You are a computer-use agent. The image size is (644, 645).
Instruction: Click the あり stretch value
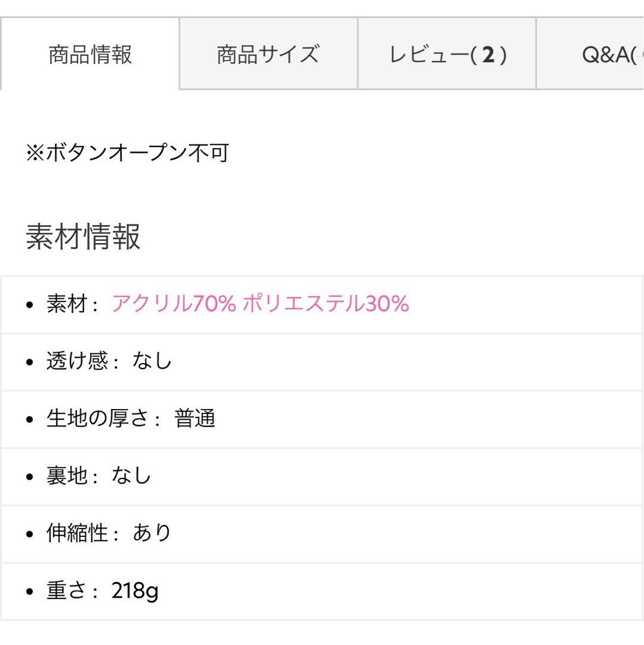pos(152,534)
